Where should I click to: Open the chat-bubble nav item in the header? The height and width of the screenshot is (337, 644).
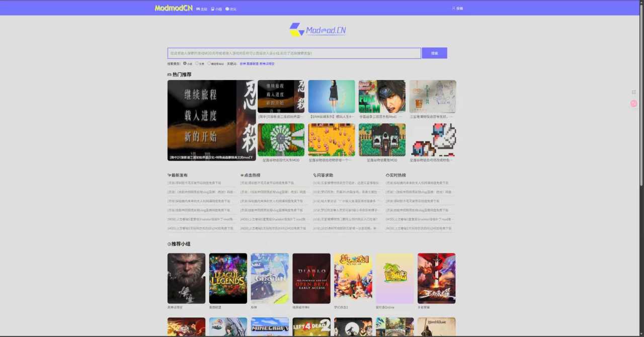point(231,9)
